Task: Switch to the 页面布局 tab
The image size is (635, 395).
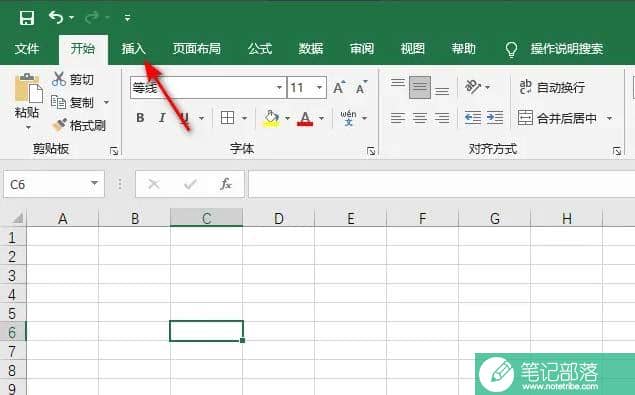Action: click(197, 49)
